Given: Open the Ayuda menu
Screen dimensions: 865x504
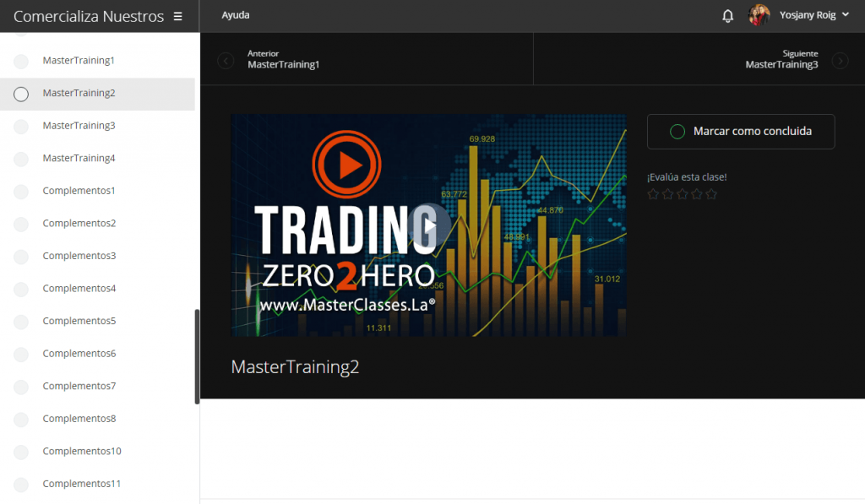Looking at the screenshot, I should coord(235,14).
